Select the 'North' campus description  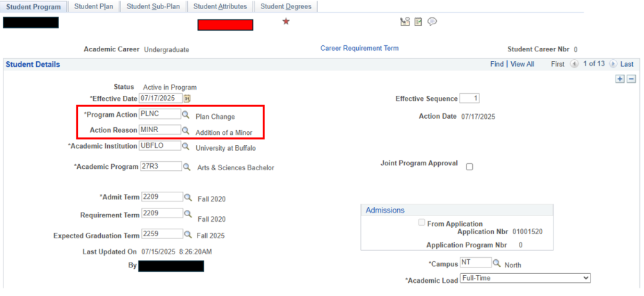click(513, 265)
